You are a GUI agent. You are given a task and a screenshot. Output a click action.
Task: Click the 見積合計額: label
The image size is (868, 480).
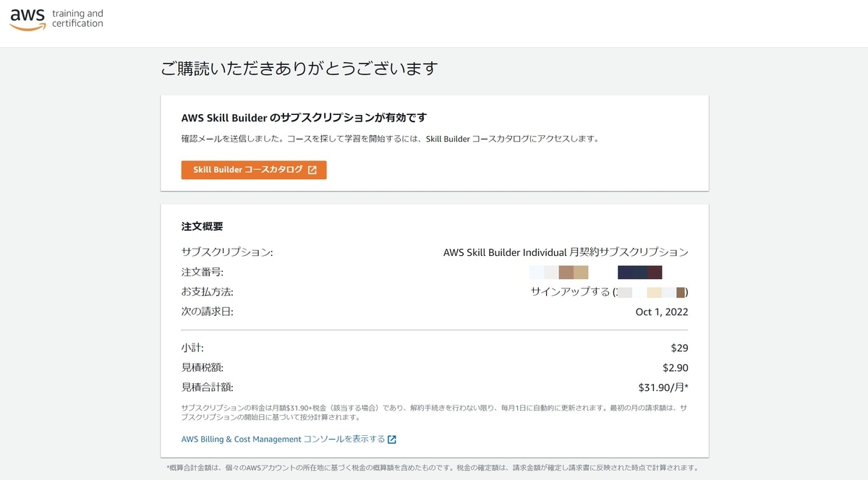[x=208, y=387]
